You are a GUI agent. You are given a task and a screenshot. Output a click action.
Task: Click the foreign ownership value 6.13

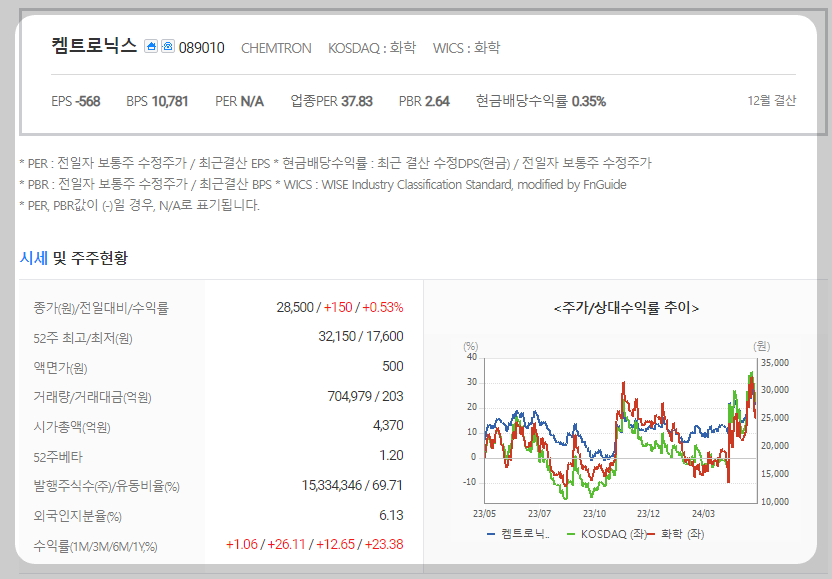(x=391, y=515)
